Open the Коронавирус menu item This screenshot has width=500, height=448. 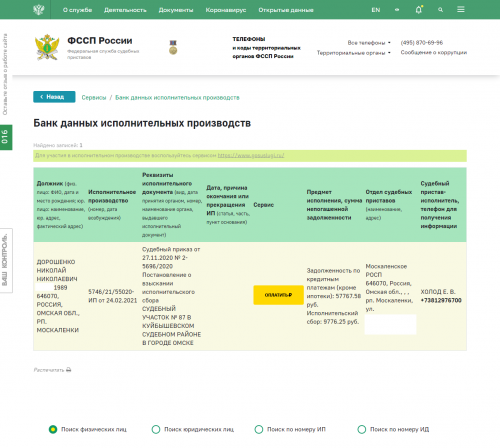coord(226,10)
